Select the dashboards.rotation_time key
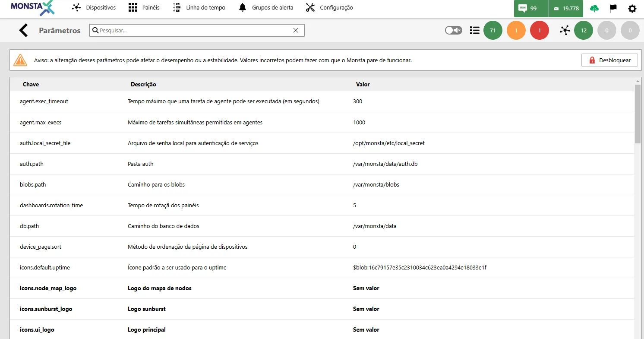Screen dimensions: 644x339 51,205
